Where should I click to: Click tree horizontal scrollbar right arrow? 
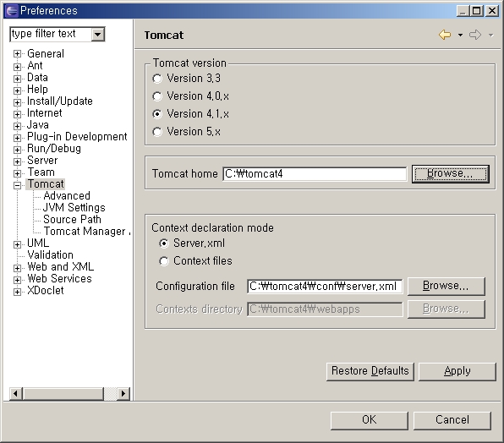(x=123, y=393)
